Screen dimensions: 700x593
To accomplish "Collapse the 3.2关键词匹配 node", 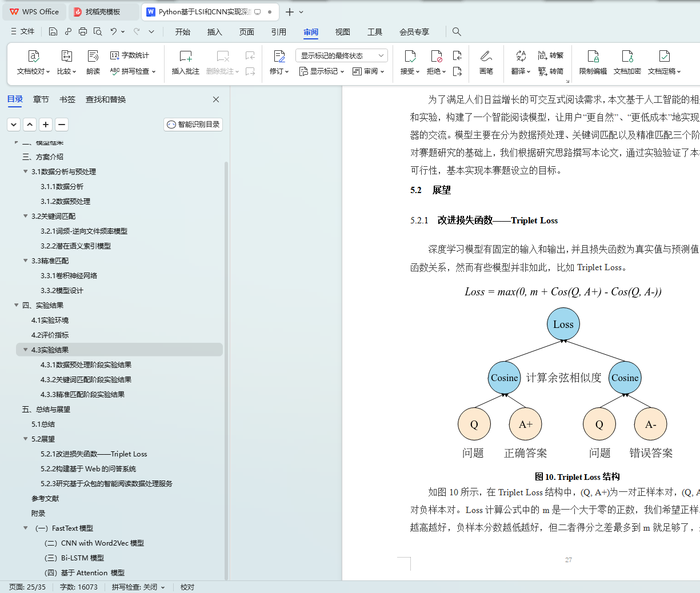I will tap(25, 216).
